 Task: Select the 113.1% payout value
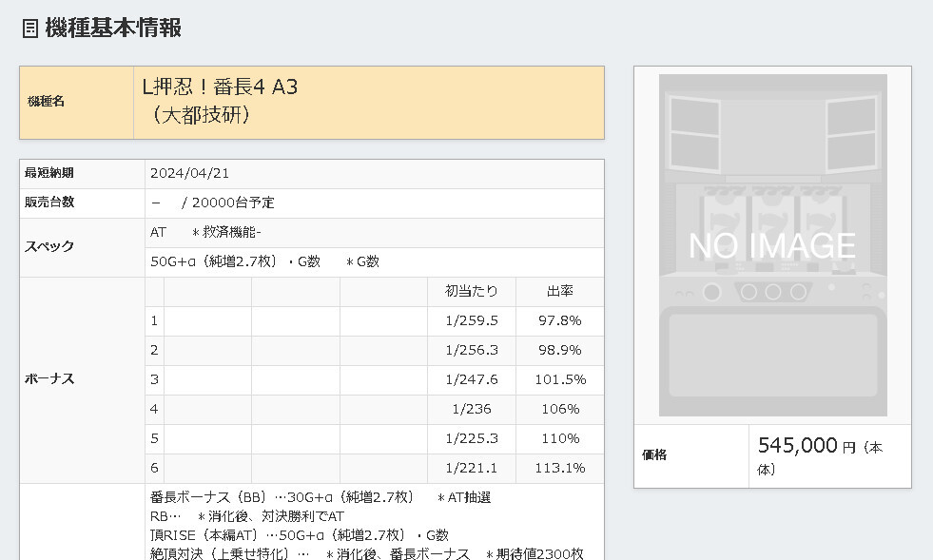point(560,469)
